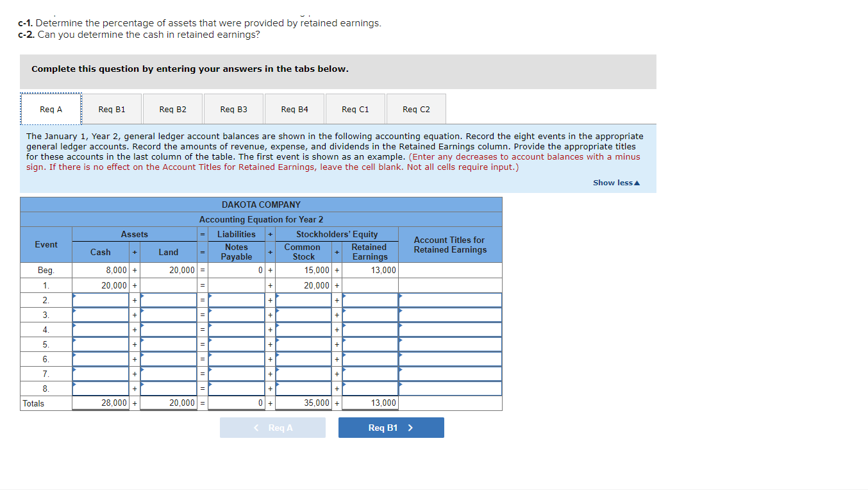
Task: Open Account Titles dropdown for event 6
Action: point(450,359)
